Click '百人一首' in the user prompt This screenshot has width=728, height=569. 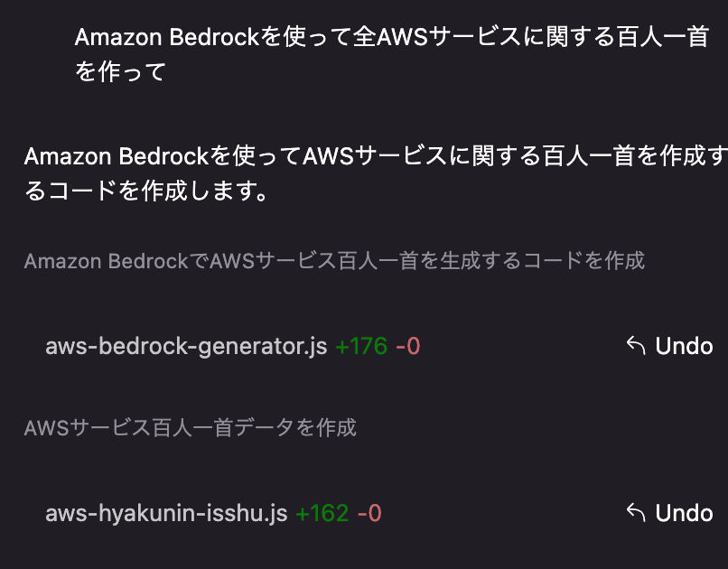tap(663, 37)
